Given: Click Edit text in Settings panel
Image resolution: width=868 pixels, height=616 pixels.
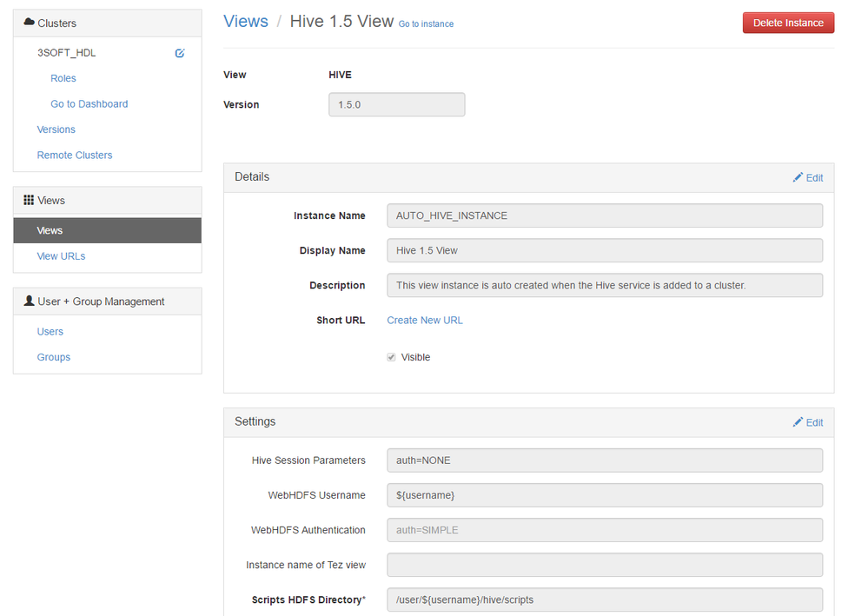Looking at the screenshot, I should tap(814, 422).
